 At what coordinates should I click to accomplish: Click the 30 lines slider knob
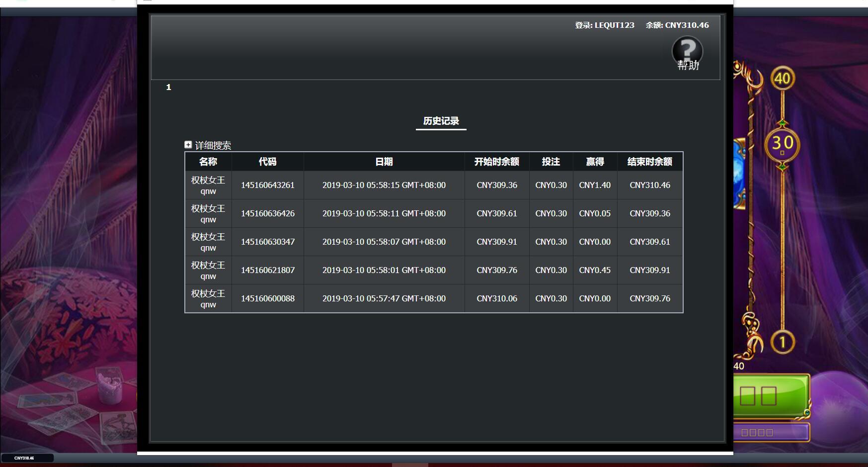(783, 145)
